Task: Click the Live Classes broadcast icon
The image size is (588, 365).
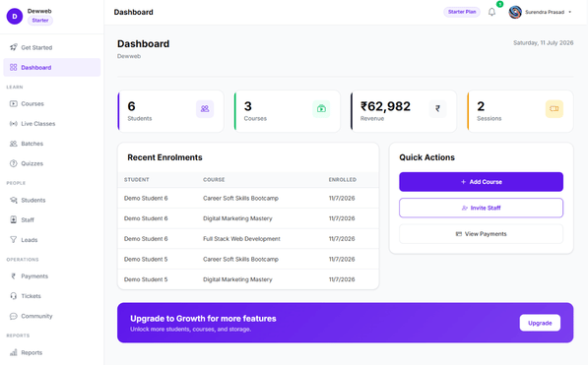Action: click(x=14, y=124)
